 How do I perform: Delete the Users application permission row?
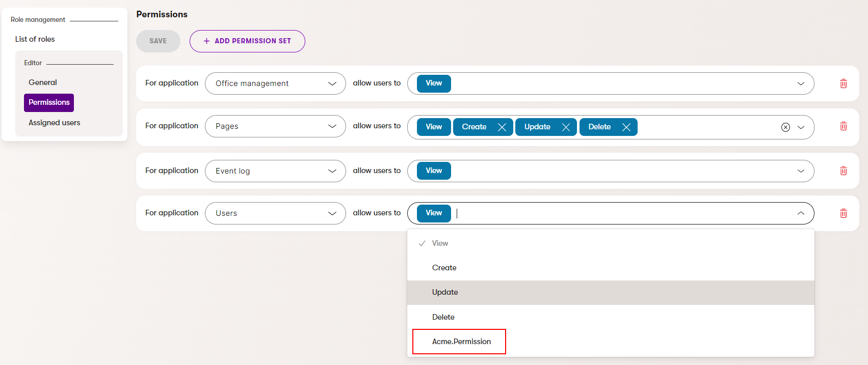click(844, 213)
